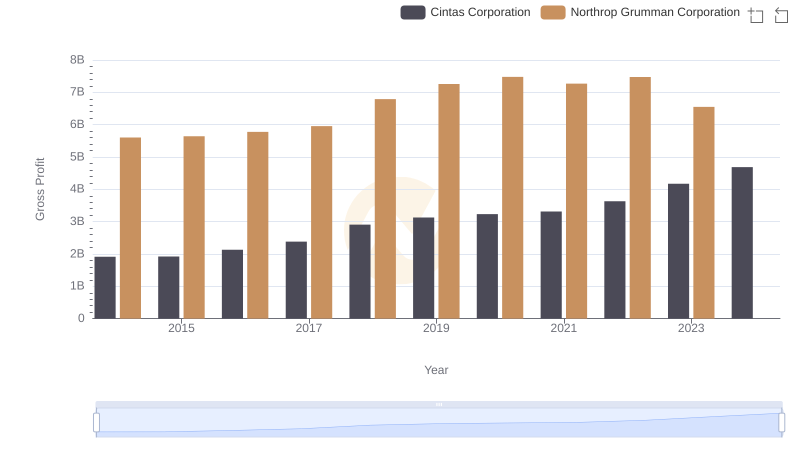Select the Cintas bar for 2018

tap(360, 271)
